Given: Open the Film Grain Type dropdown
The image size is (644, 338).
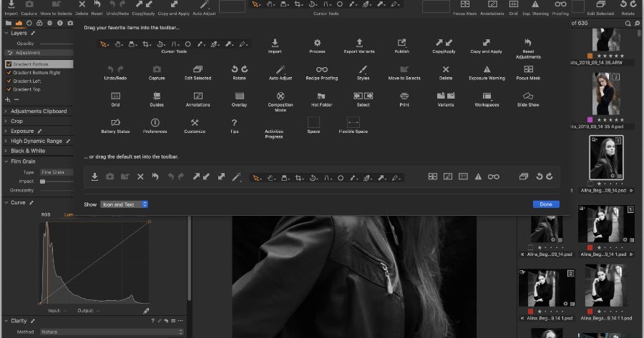Looking at the screenshot, I should (x=57, y=172).
